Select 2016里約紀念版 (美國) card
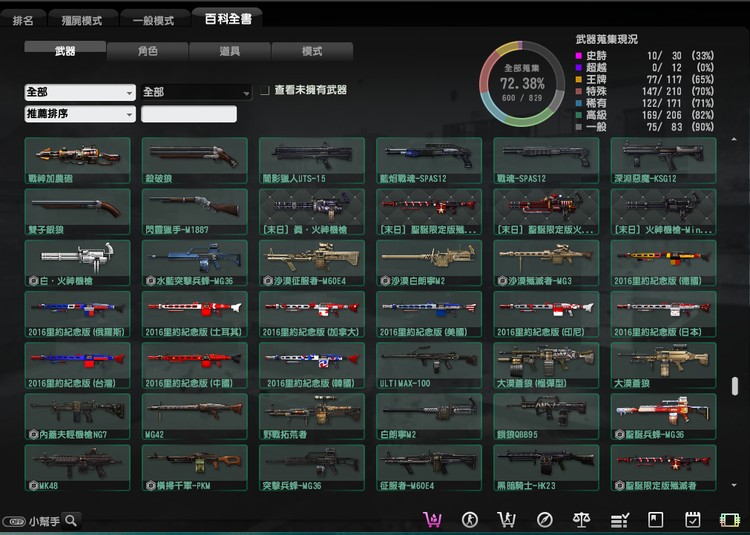 click(429, 314)
